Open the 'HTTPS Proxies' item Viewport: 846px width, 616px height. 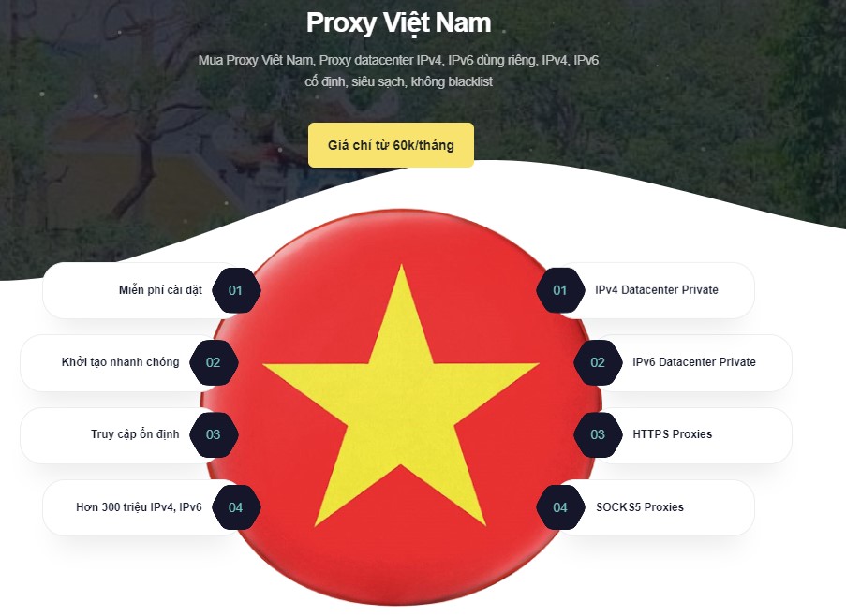pyautogui.click(x=693, y=434)
